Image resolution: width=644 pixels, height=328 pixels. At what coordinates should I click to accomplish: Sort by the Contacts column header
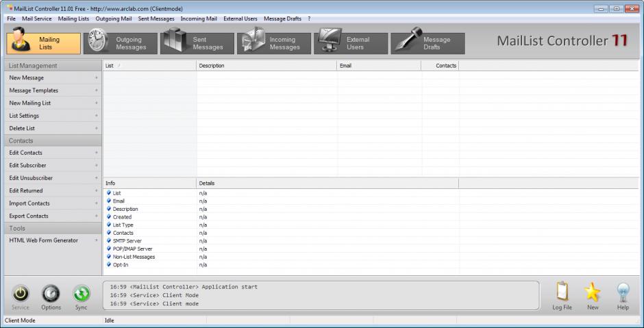[440, 66]
